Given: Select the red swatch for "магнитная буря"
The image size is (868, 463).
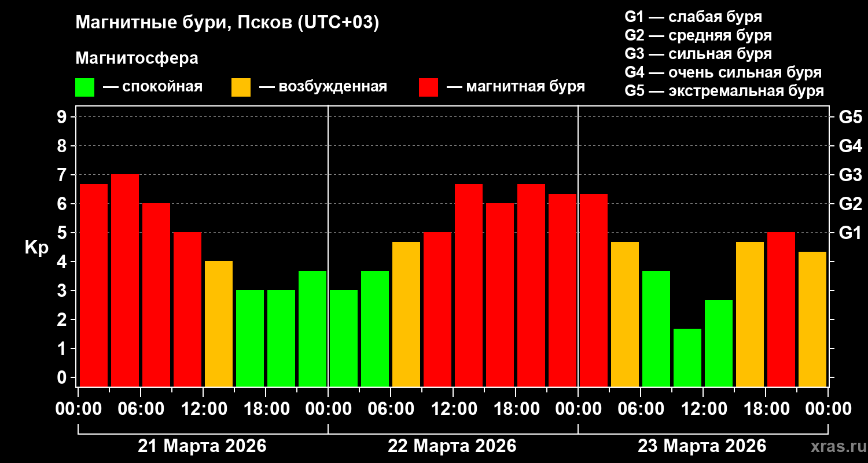Looking at the screenshot, I should [x=428, y=87].
